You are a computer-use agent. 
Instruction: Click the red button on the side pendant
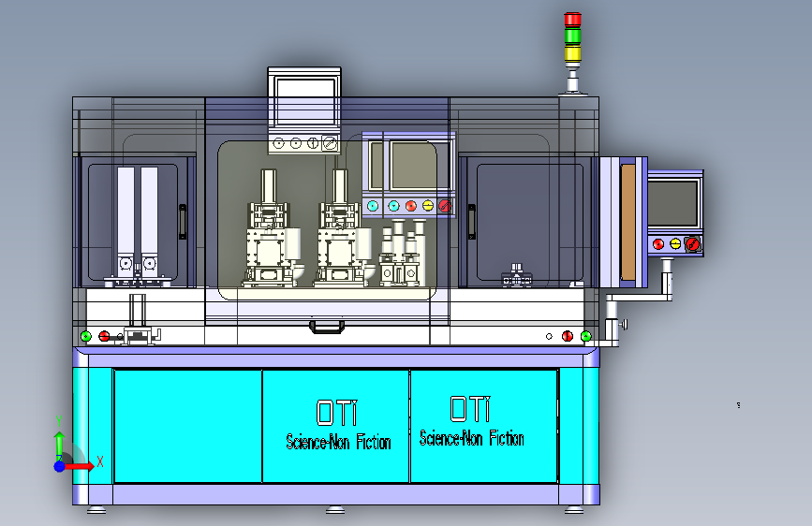click(x=658, y=244)
